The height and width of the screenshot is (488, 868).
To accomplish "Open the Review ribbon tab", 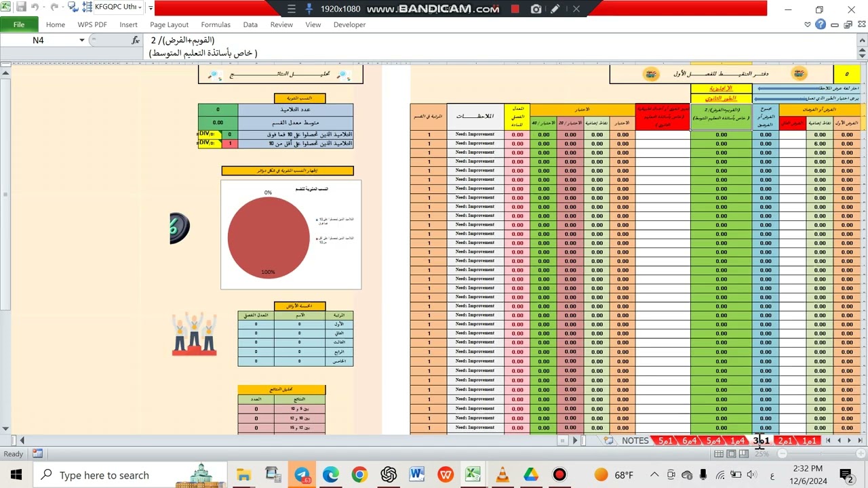I will tap(281, 24).
